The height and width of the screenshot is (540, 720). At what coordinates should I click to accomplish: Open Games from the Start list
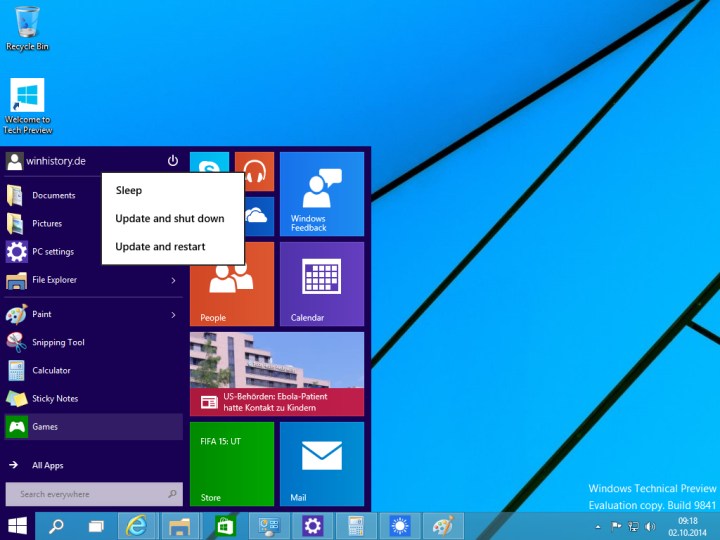[93, 427]
